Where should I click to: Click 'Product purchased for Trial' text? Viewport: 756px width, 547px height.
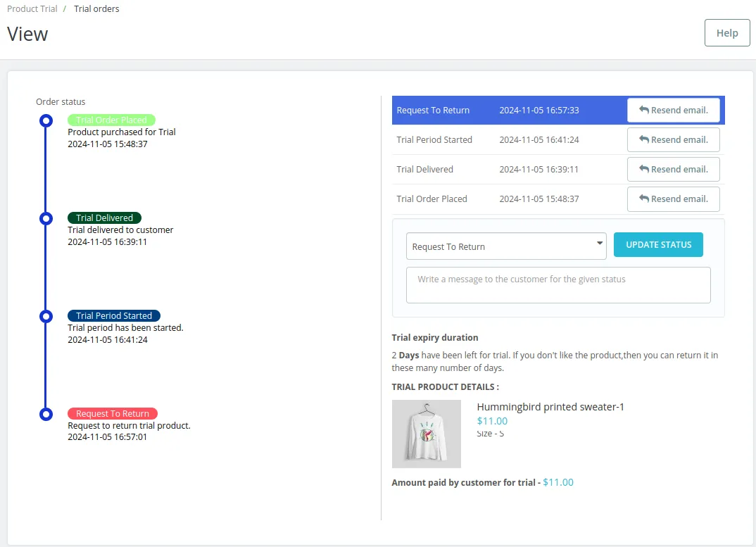pos(122,132)
